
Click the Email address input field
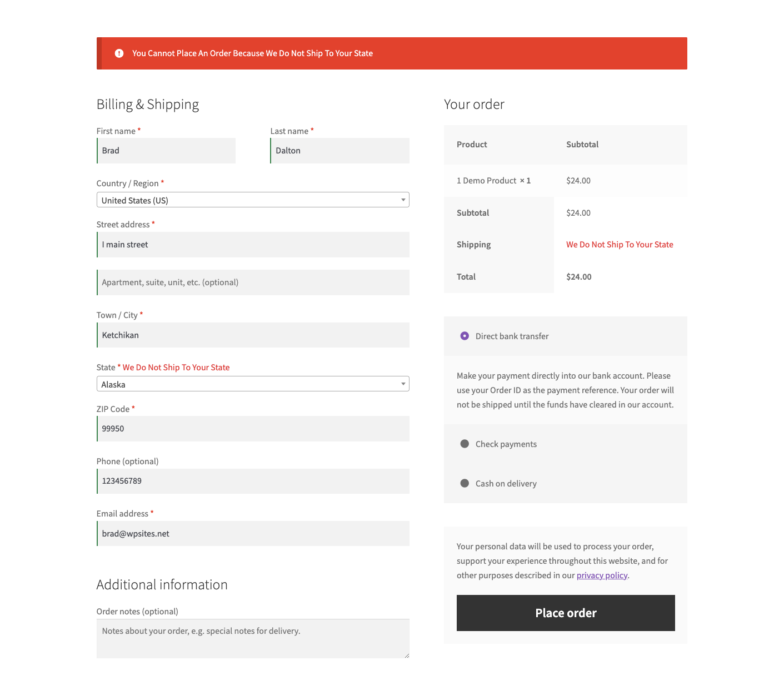[x=253, y=534]
